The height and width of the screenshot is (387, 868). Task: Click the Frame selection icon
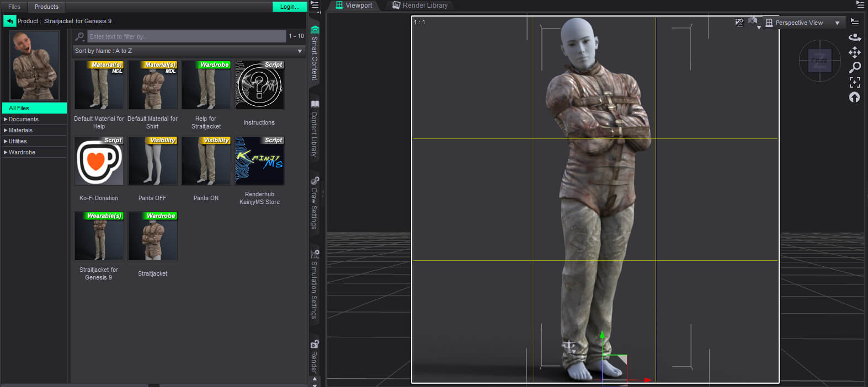tap(855, 82)
